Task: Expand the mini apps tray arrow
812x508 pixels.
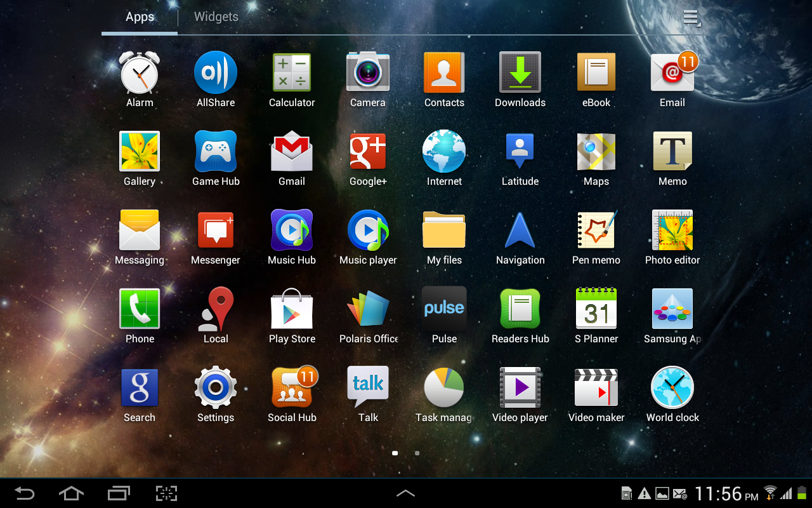Action: [x=406, y=493]
